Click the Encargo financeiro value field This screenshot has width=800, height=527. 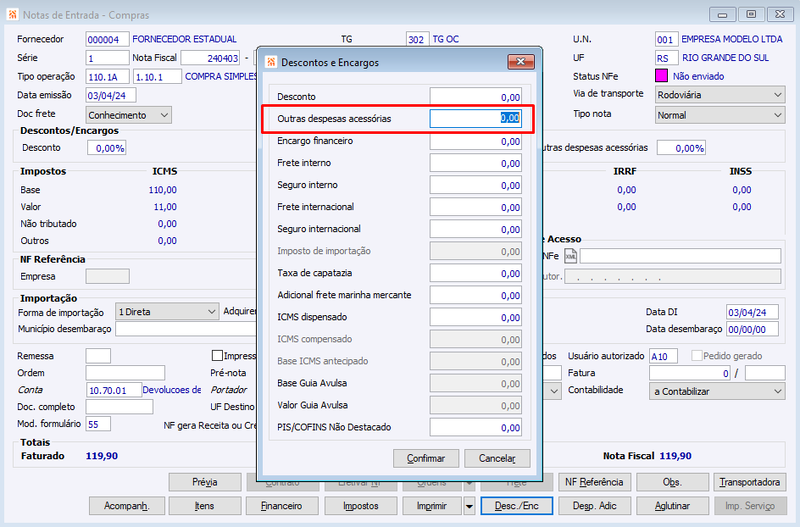click(x=476, y=141)
